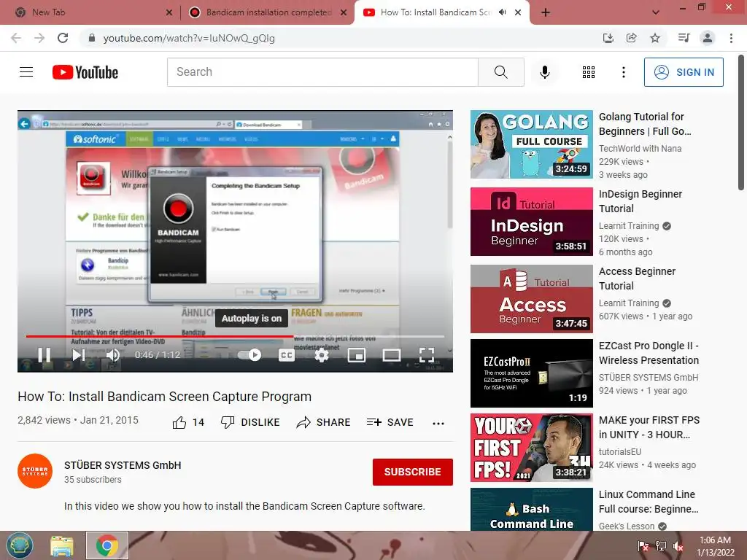Image resolution: width=747 pixels, height=560 pixels.
Task: Enable theater mode
Action: (392, 355)
